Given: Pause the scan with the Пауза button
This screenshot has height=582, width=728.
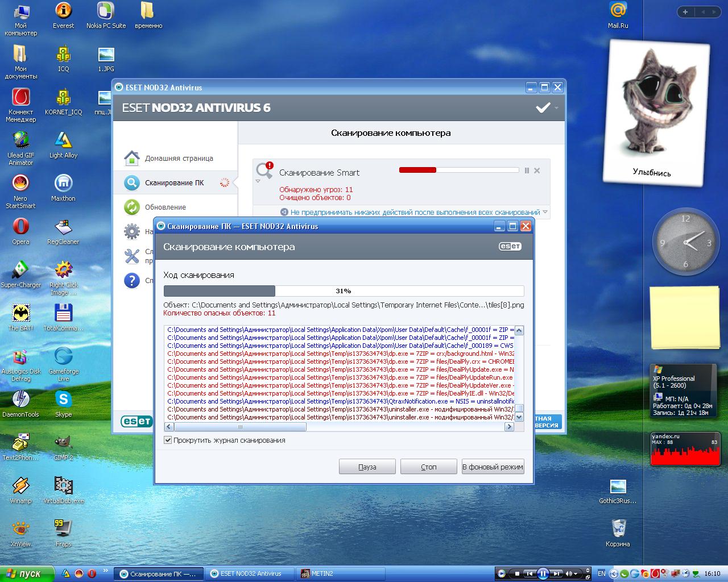Looking at the screenshot, I should click(x=367, y=467).
